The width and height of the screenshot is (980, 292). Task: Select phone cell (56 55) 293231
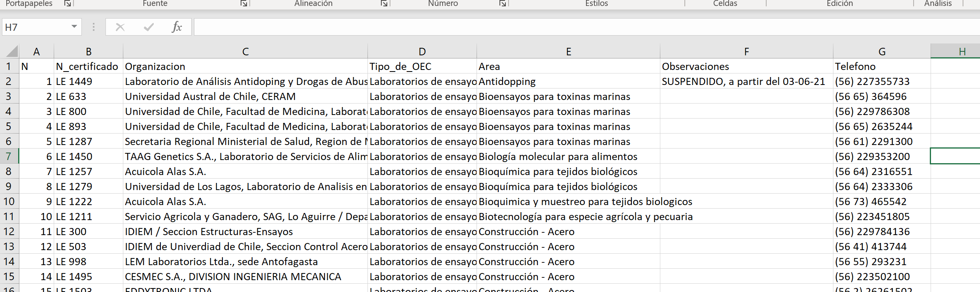(x=882, y=262)
